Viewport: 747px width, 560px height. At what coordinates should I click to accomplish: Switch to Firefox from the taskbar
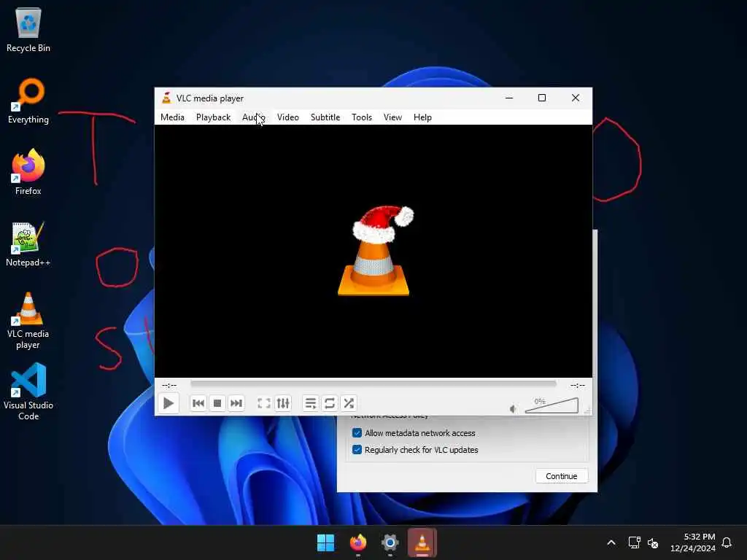358,542
